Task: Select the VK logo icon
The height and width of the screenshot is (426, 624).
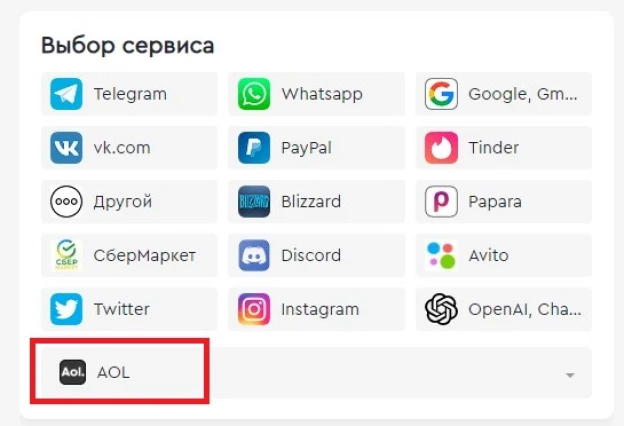Action: [66, 148]
